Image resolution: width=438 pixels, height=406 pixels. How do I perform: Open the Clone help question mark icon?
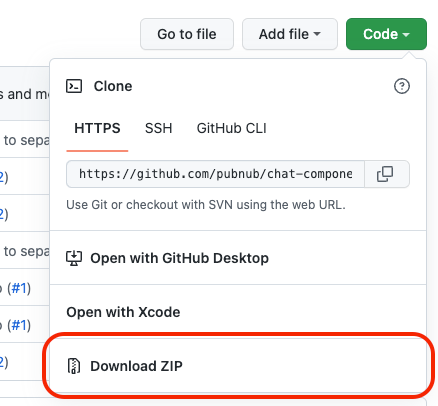(x=402, y=86)
